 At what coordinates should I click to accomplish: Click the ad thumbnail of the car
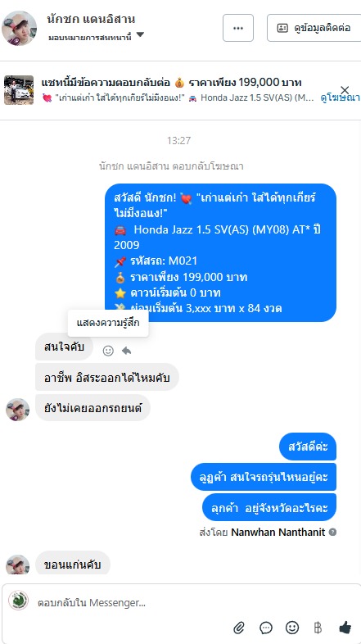coord(19,90)
